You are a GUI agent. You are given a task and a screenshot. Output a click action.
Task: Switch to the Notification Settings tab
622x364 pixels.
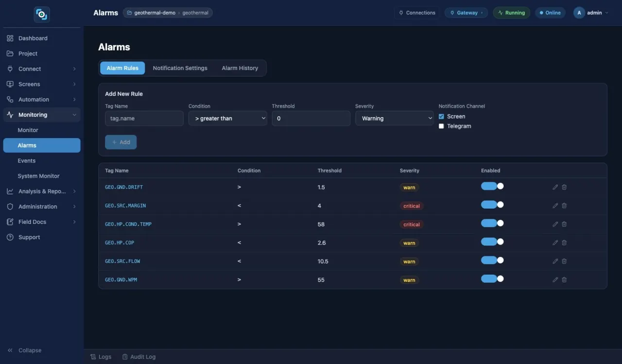point(180,68)
